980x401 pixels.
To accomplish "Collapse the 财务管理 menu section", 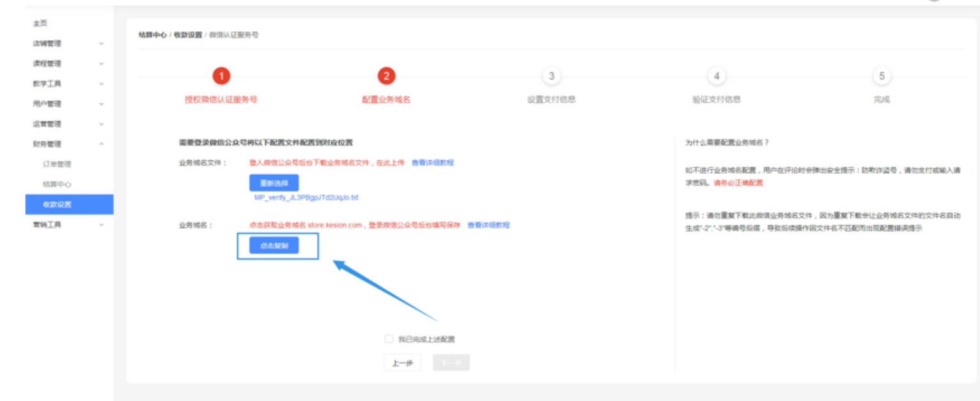I will [101, 144].
